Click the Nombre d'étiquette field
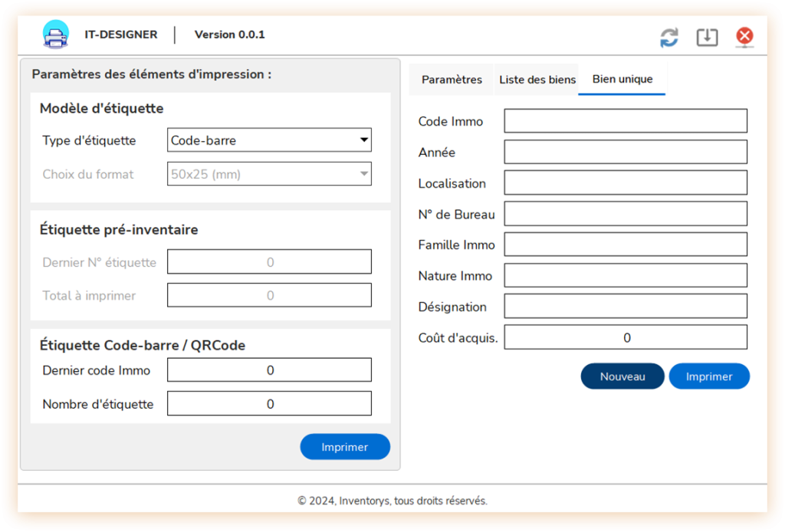785x532 pixels. [x=269, y=403]
